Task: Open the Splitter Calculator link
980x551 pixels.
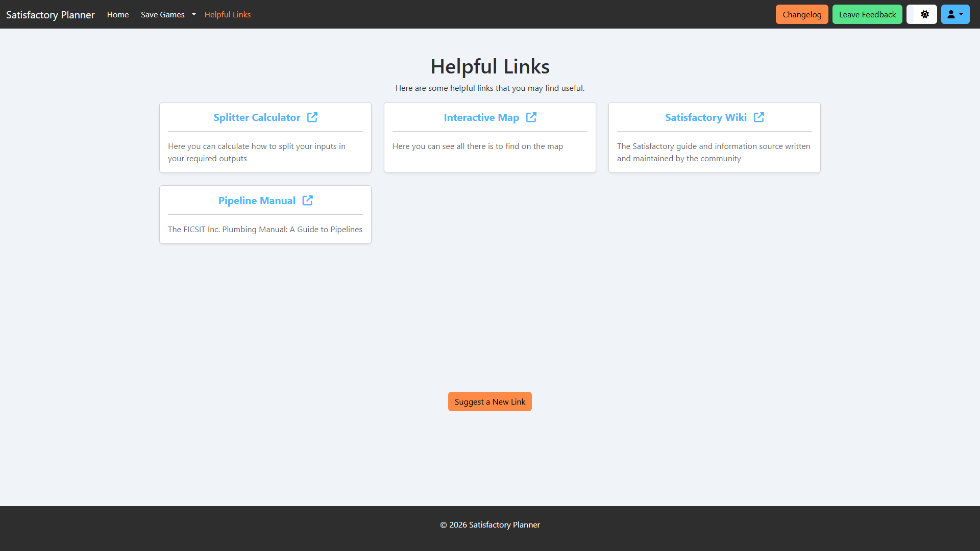Action: point(257,117)
